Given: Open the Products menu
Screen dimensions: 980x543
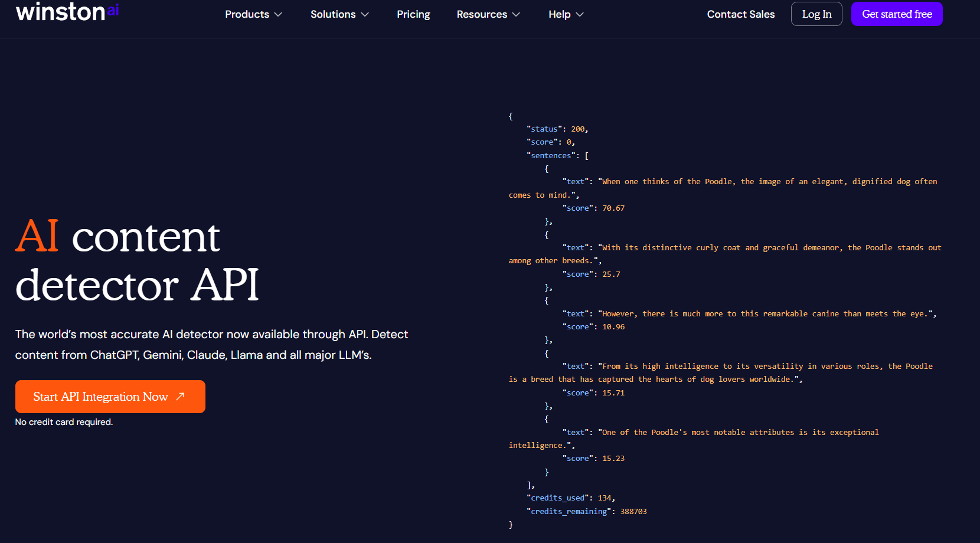Looking at the screenshot, I should click(253, 14).
